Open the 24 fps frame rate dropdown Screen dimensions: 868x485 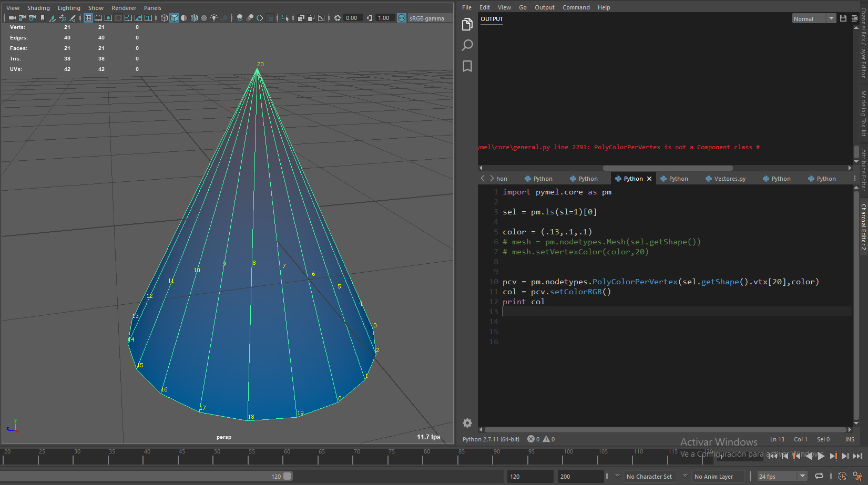(802, 476)
